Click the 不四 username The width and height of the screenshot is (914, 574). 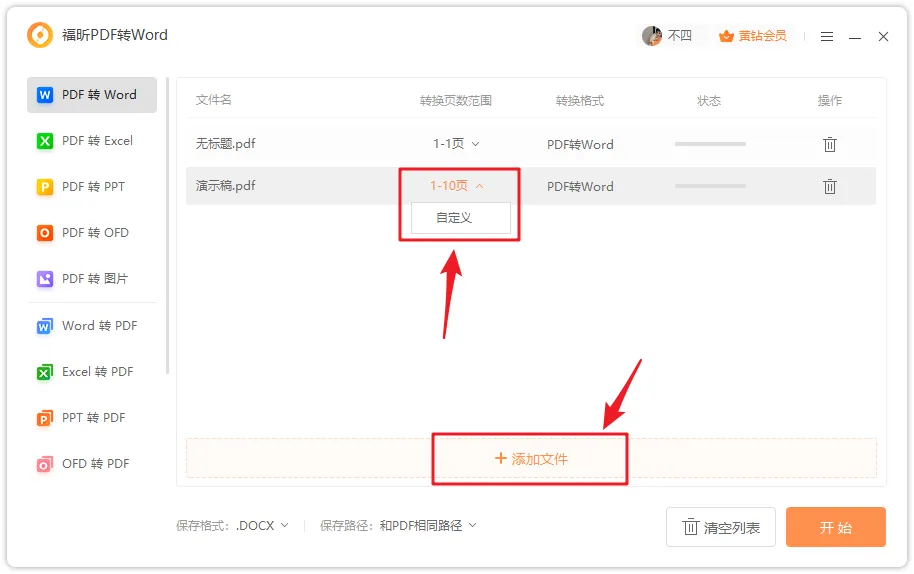(x=679, y=36)
